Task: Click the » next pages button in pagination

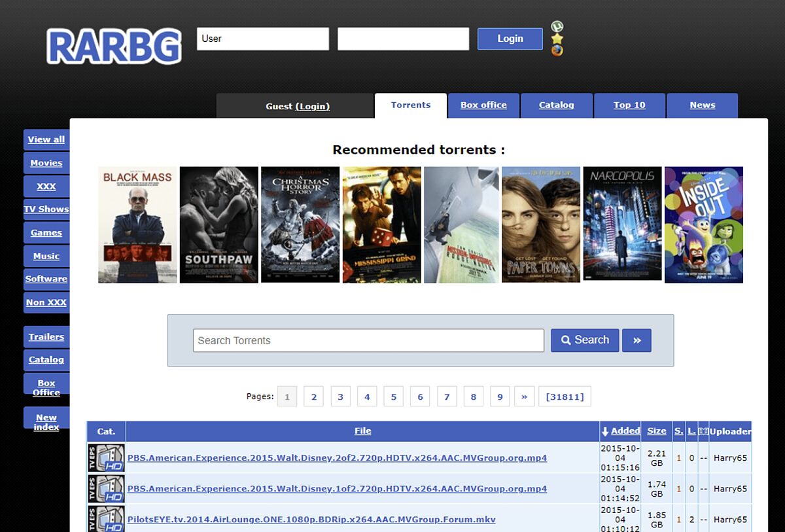Action: tap(525, 397)
